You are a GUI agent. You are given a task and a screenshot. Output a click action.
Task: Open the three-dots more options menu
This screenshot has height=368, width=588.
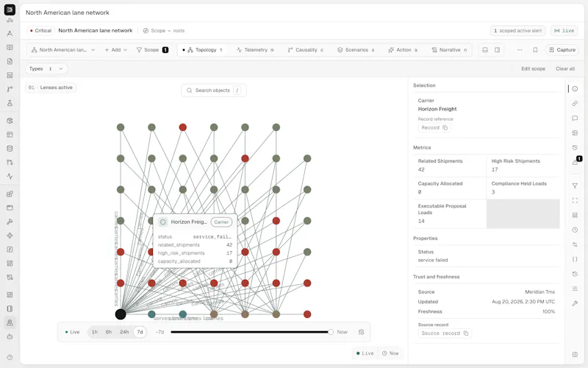520,50
